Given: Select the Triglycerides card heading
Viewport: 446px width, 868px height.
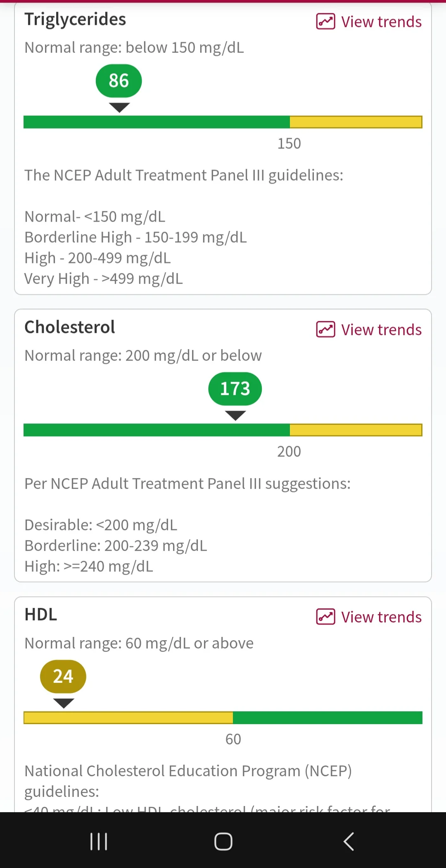Looking at the screenshot, I should click(x=75, y=19).
